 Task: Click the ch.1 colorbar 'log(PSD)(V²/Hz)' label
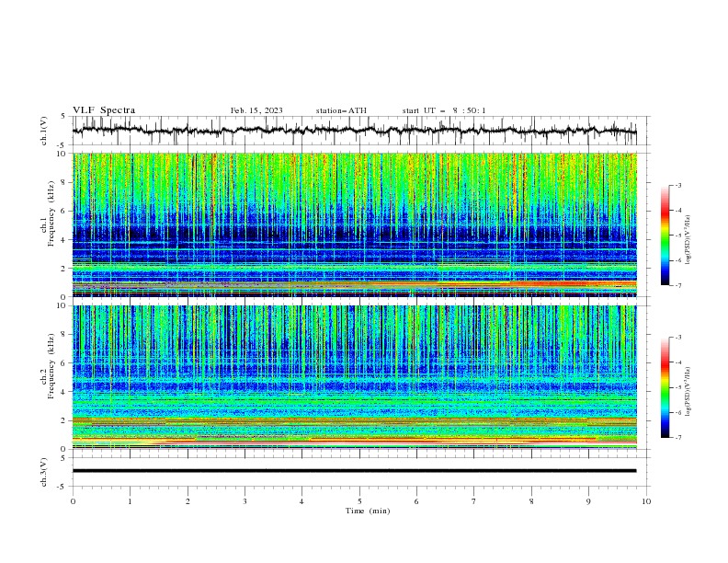[x=688, y=240]
